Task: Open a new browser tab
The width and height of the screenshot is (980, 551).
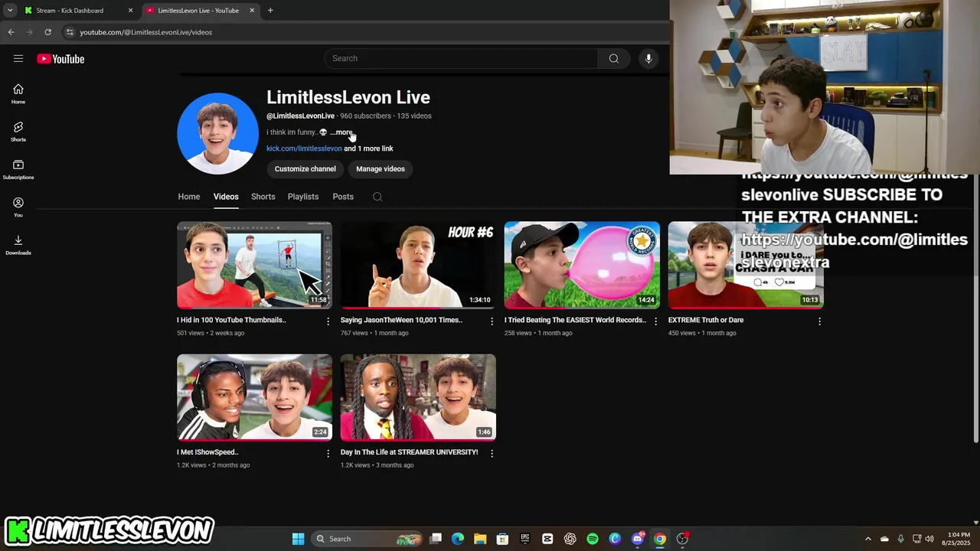Action: (270, 11)
